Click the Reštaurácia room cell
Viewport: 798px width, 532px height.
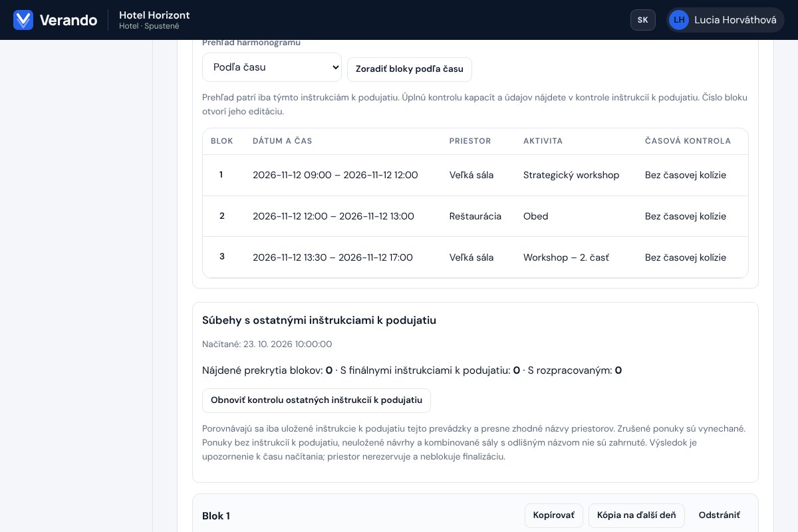(x=475, y=216)
